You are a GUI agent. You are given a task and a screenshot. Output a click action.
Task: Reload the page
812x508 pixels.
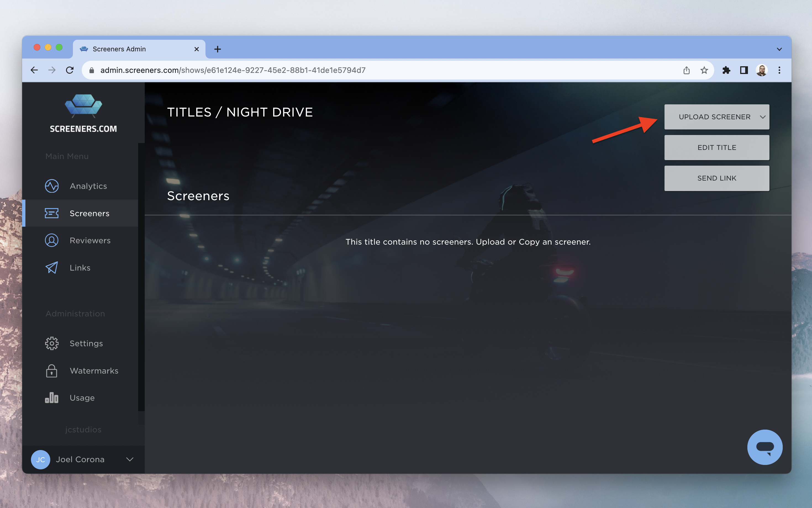point(70,70)
